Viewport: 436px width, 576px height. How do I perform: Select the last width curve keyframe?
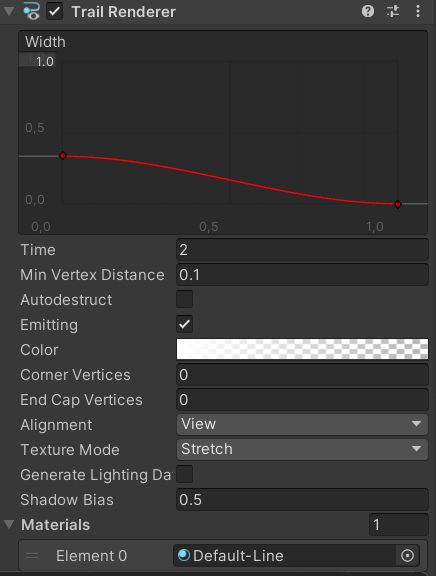pos(397,204)
